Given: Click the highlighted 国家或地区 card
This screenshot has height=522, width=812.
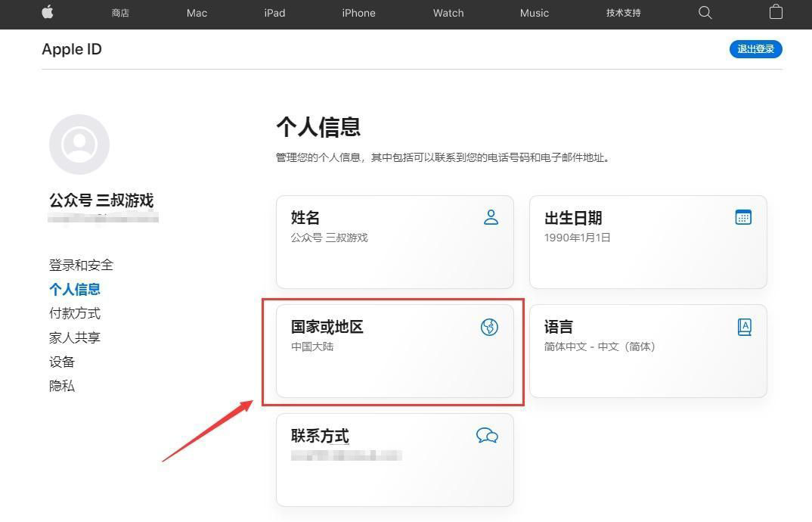Looking at the screenshot, I should pos(395,352).
